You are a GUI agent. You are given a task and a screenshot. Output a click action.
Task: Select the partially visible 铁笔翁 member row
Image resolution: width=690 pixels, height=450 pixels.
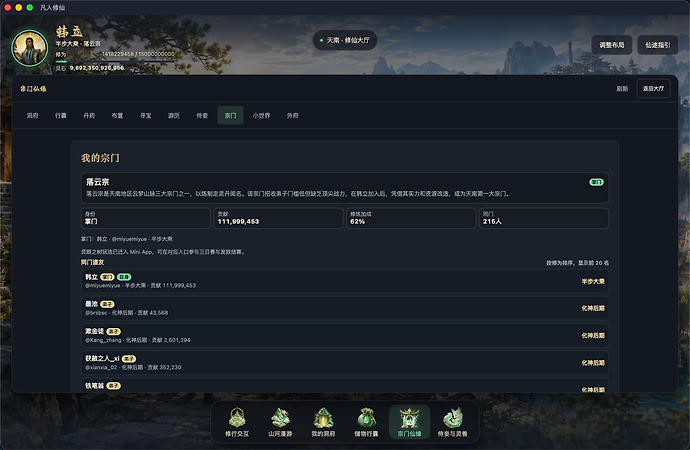click(x=345, y=386)
